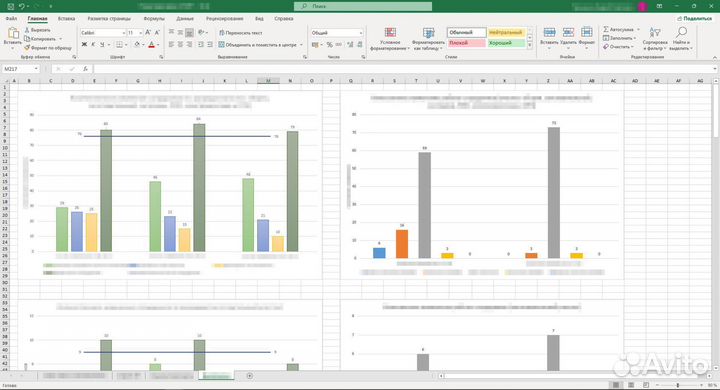Increase decimal places

pos(350,45)
